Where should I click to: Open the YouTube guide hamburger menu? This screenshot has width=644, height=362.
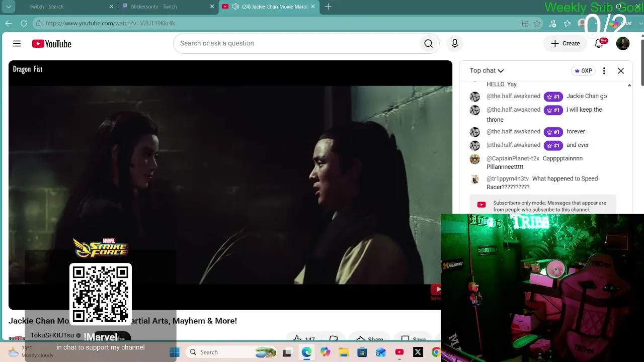click(x=17, y=44)
